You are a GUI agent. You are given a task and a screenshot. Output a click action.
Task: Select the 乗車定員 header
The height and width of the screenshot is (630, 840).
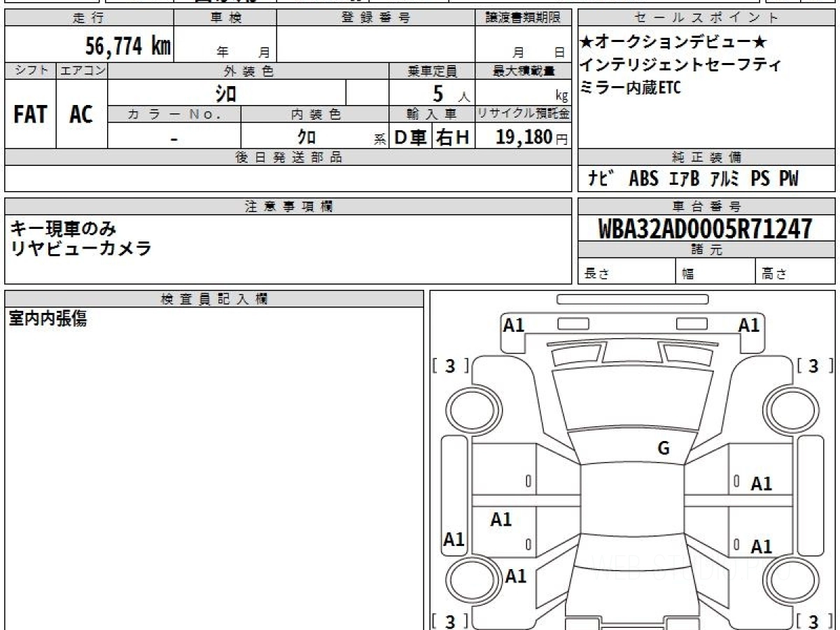[432, 71]
